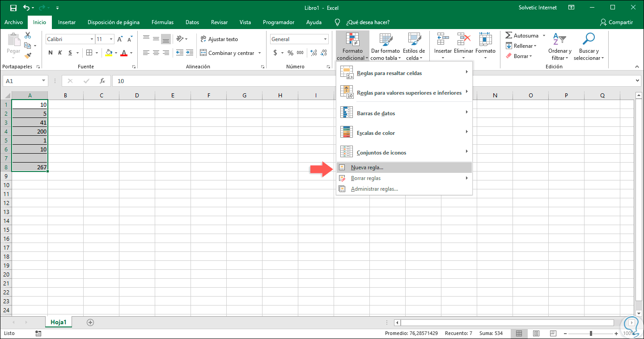644x339 pixels.
Task: Add a new sheet with the plus icon
Action: 90,322
